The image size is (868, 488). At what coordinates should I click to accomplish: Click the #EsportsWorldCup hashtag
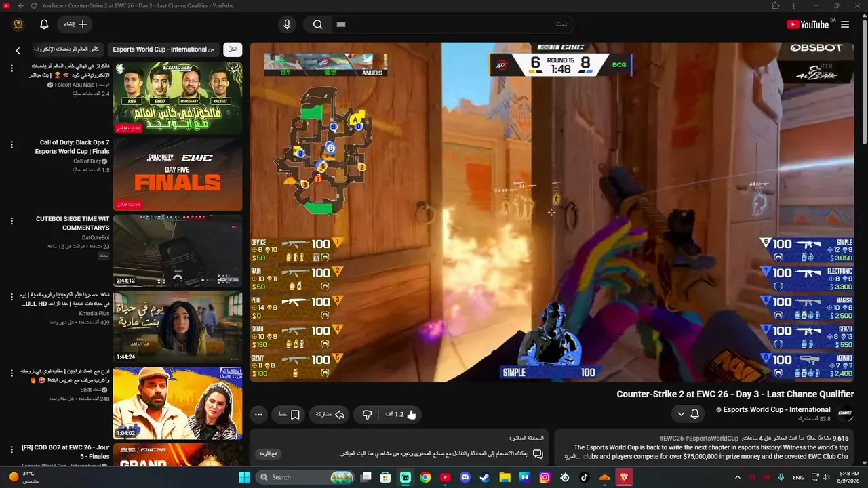pos(712,439)
